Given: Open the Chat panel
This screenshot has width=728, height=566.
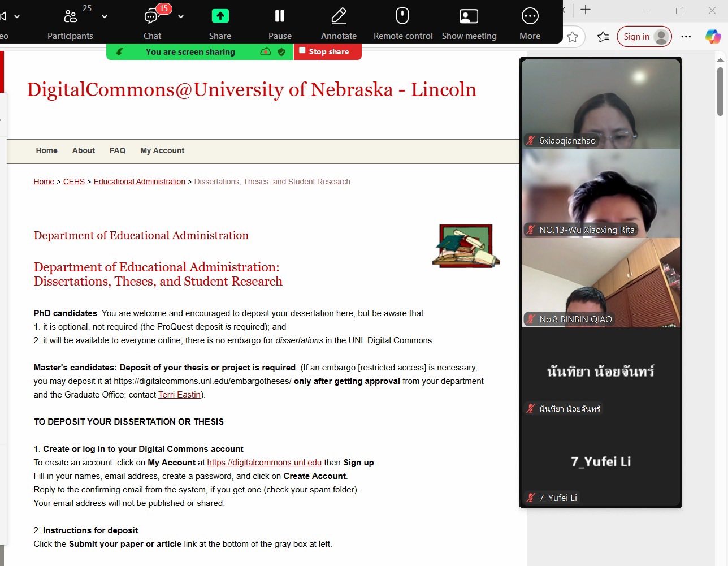Looking at the screenshot, I should pos(152,23).
